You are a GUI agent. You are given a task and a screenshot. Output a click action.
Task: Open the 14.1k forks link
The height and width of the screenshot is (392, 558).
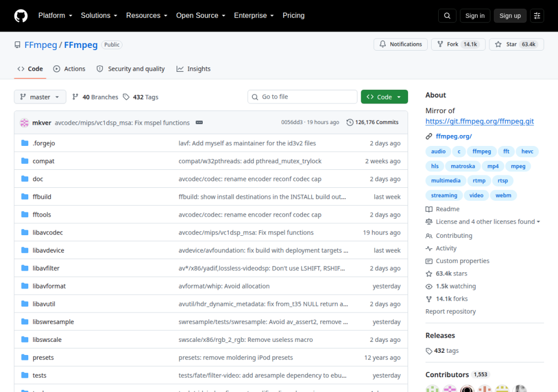(x=452, y=299)
